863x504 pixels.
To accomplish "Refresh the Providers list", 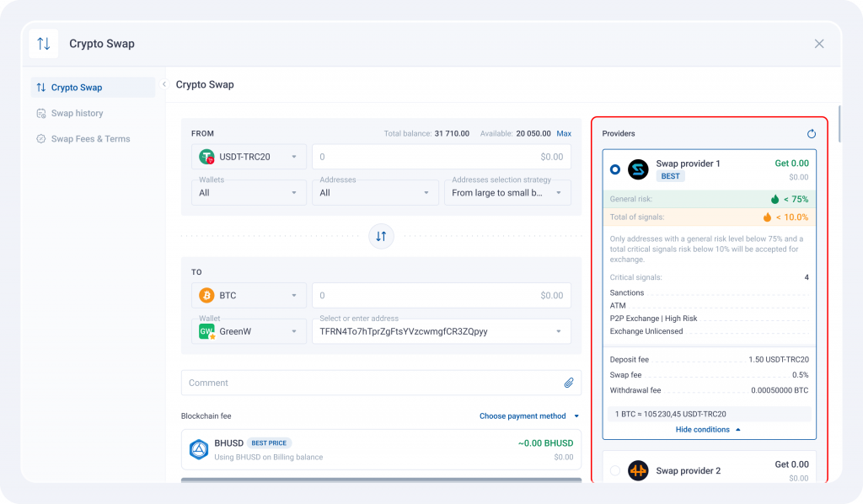I will pyautogui.click(x=811, y=134).
